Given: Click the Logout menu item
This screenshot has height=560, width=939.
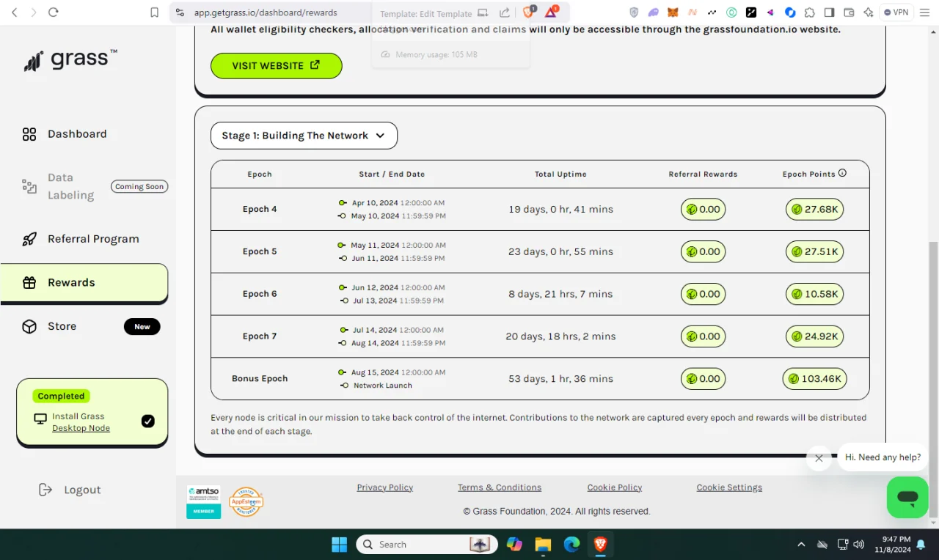Looking at the screenshot, I should (82, 490).
